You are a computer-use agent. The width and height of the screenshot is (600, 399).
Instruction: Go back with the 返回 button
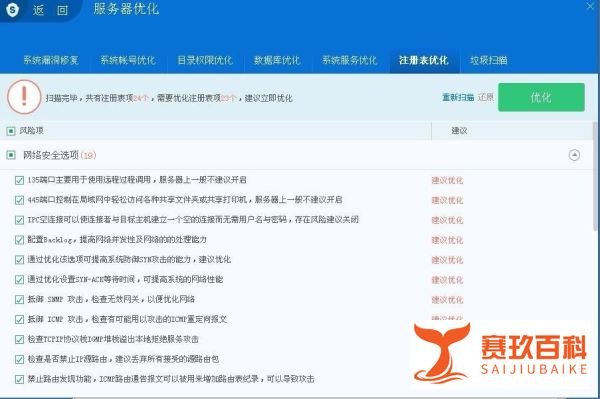[x=50, y=10]
